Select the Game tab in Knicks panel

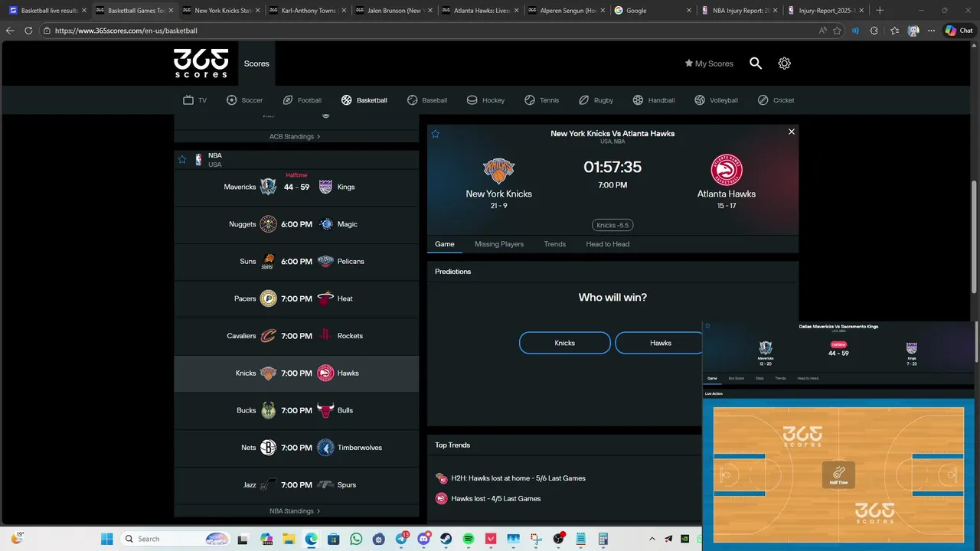445,244
